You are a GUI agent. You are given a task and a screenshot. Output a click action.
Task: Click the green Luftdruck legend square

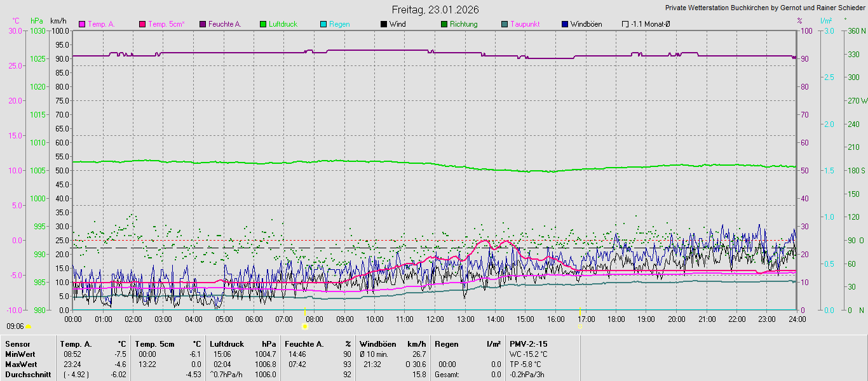pyautogui.click(x=263, y=24)
